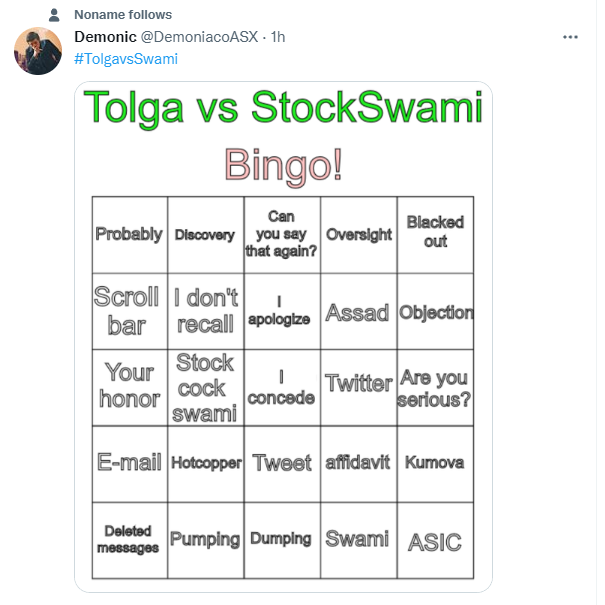
Task: Open the Demonic display name profile link
Action: tap(105, 37)
